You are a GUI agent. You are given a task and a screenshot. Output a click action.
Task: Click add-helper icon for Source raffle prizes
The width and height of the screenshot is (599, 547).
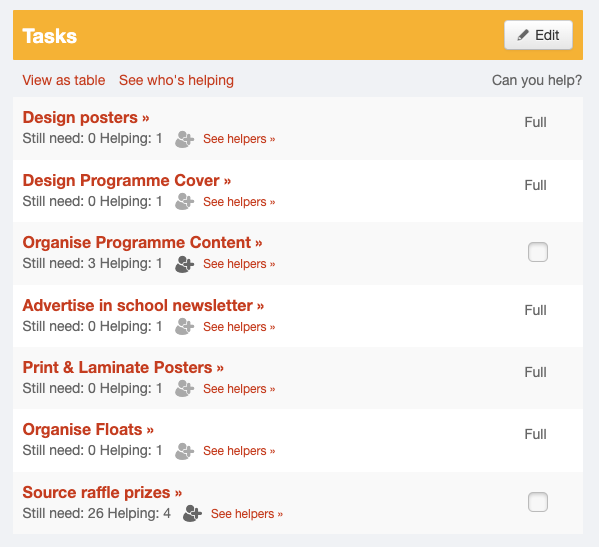pyautogui.click(x=192, y=513)
